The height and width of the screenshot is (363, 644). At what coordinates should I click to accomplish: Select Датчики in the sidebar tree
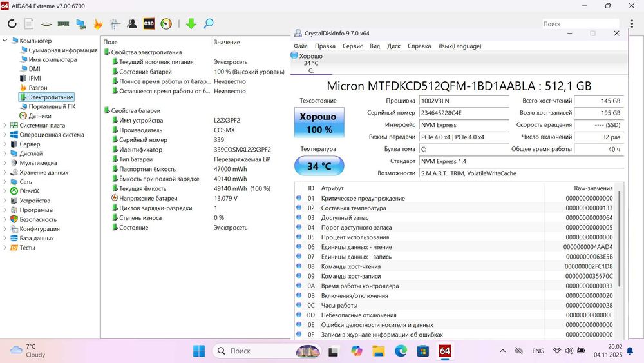[39, 116]
